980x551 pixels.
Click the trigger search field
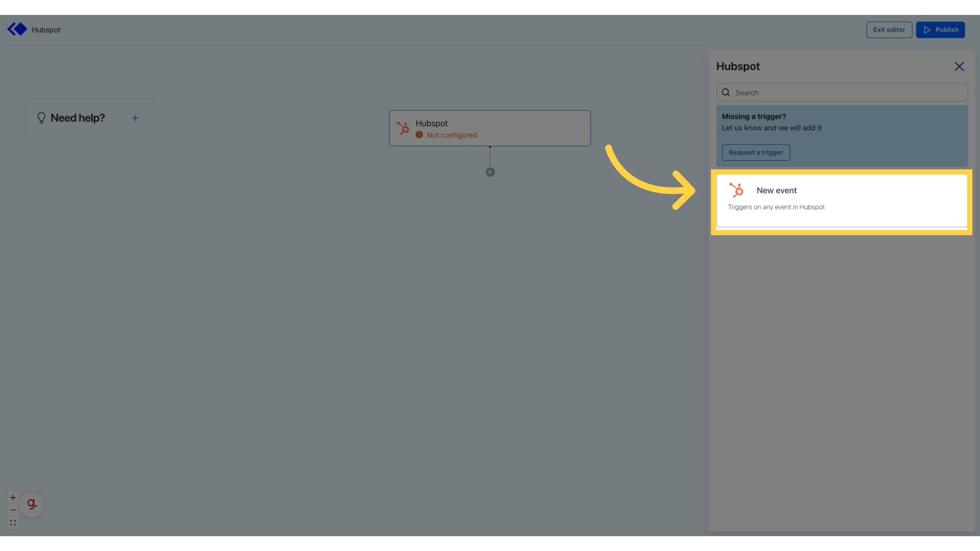click(842, 92)
